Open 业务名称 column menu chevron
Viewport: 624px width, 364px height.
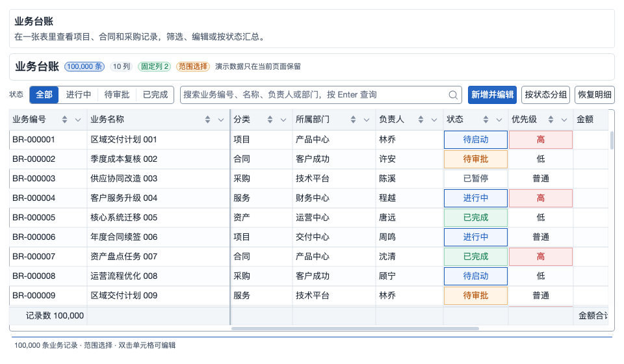[x=221, y=120]
